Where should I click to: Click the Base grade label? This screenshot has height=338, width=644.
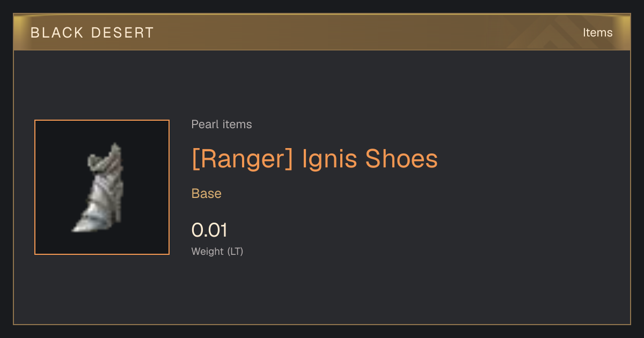coord(207,193)
